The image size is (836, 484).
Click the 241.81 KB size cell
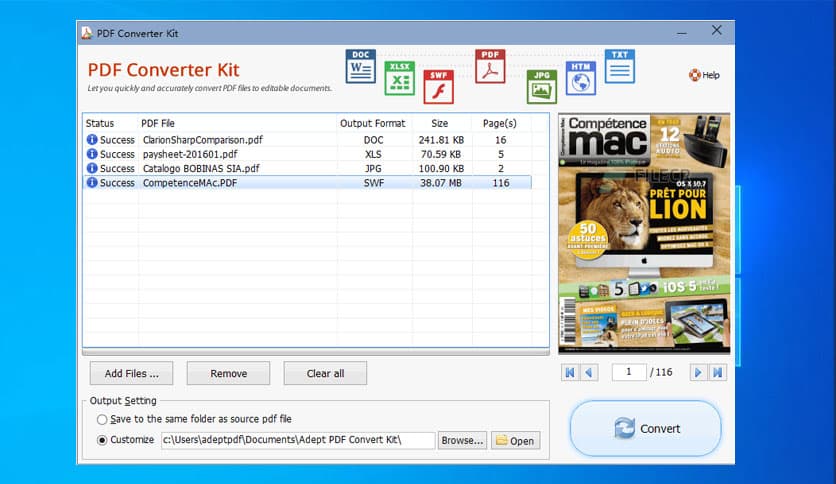click(x=441, y=140)
